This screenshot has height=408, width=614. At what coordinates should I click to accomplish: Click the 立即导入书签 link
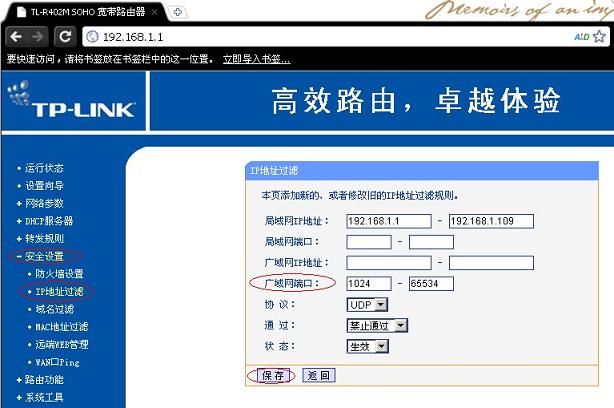257,59
